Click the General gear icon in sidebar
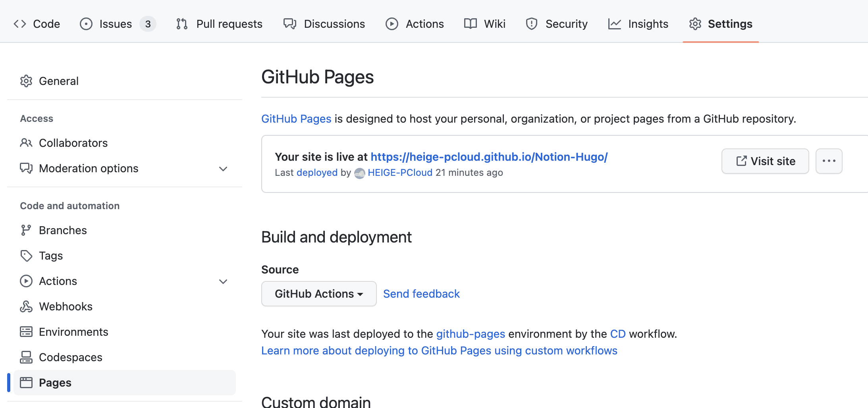Viewport: 868px width, 408px height. click(x=26, y=81)
